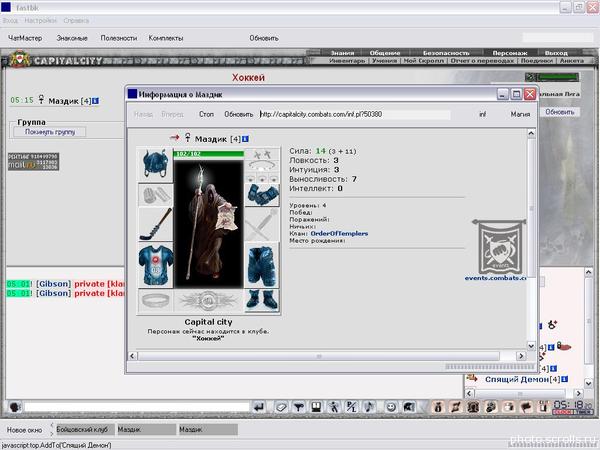Click Обновить in the main toolbar
The width and height of the screenshot is (600, 450).
pyautogui.click(x=264, y=38)
